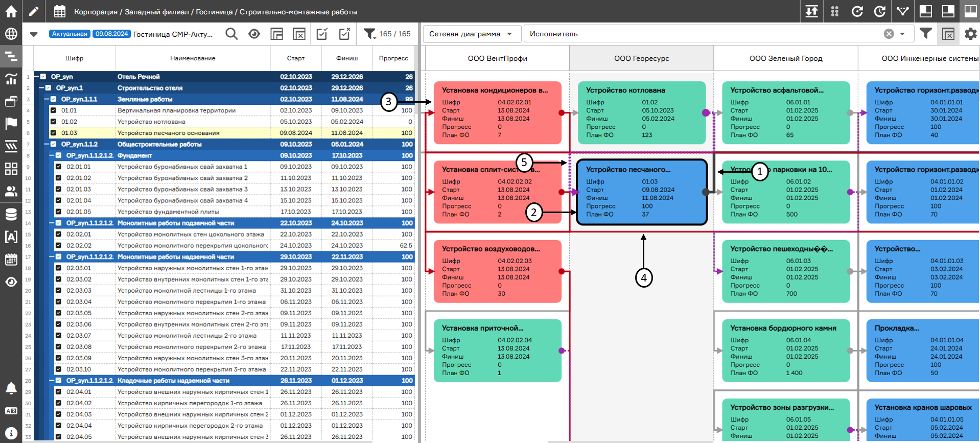Switch to bottom-panel layout icon
Screen dimensions: 980x443
tap(948, 11)
